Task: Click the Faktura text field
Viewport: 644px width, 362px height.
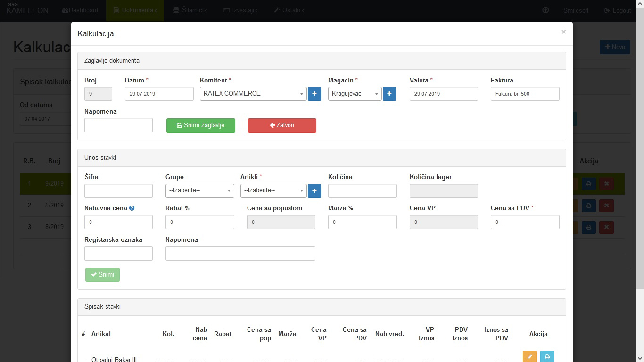Action: point(525,94)
